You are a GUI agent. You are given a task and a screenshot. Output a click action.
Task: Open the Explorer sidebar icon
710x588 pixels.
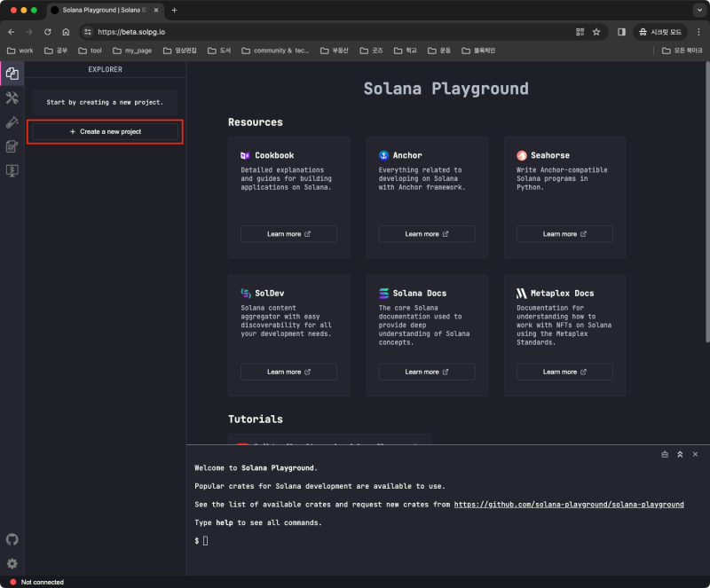click(12, 74)
